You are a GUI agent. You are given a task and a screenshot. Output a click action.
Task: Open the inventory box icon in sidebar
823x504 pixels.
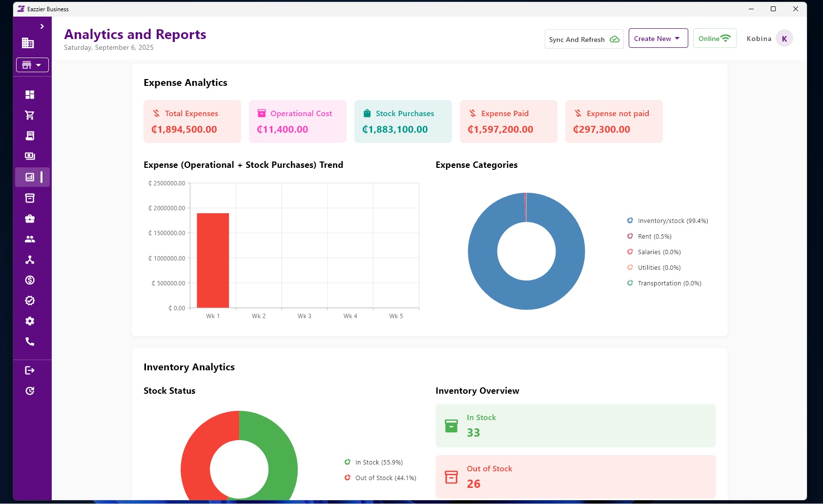tap(30, 198)
